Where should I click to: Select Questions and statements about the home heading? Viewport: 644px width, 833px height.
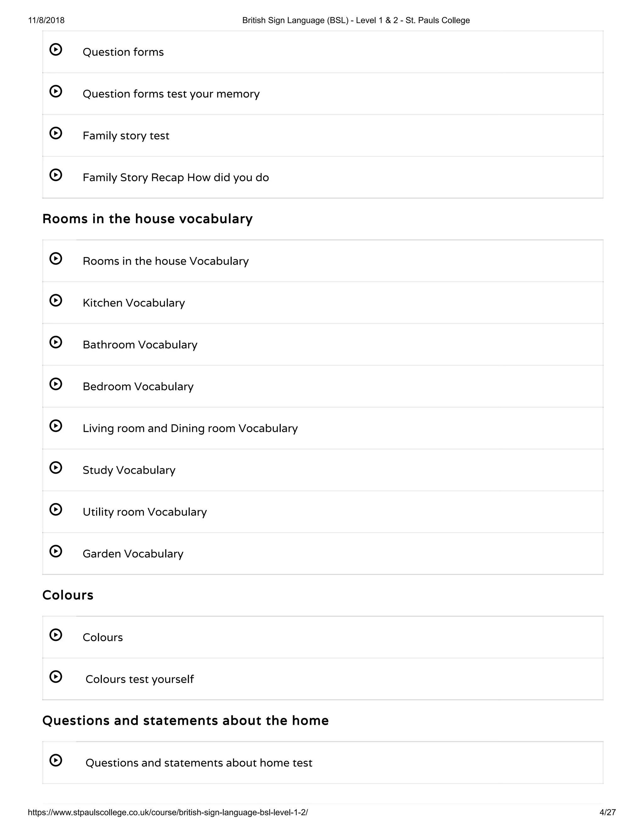(x=186, y=720)
